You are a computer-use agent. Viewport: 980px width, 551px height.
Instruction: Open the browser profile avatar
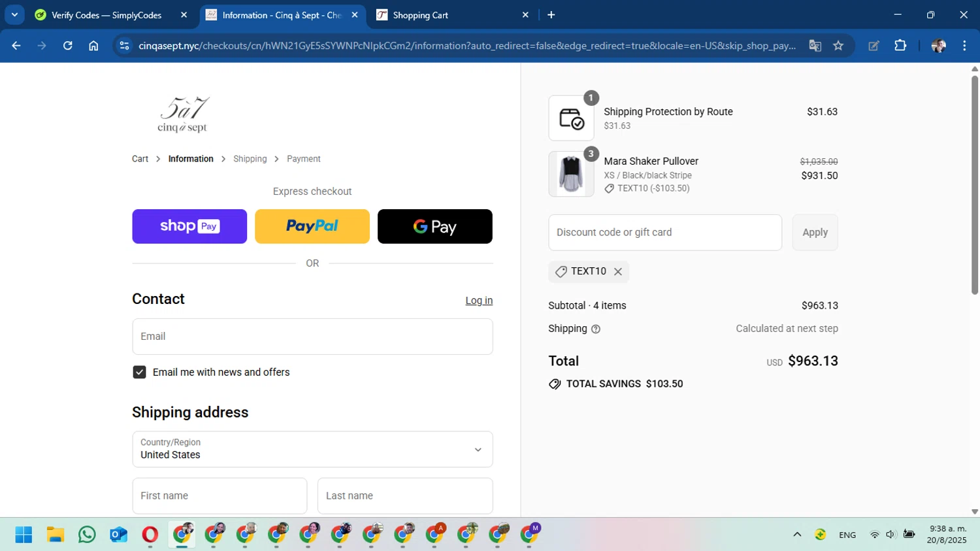point(939,46)
